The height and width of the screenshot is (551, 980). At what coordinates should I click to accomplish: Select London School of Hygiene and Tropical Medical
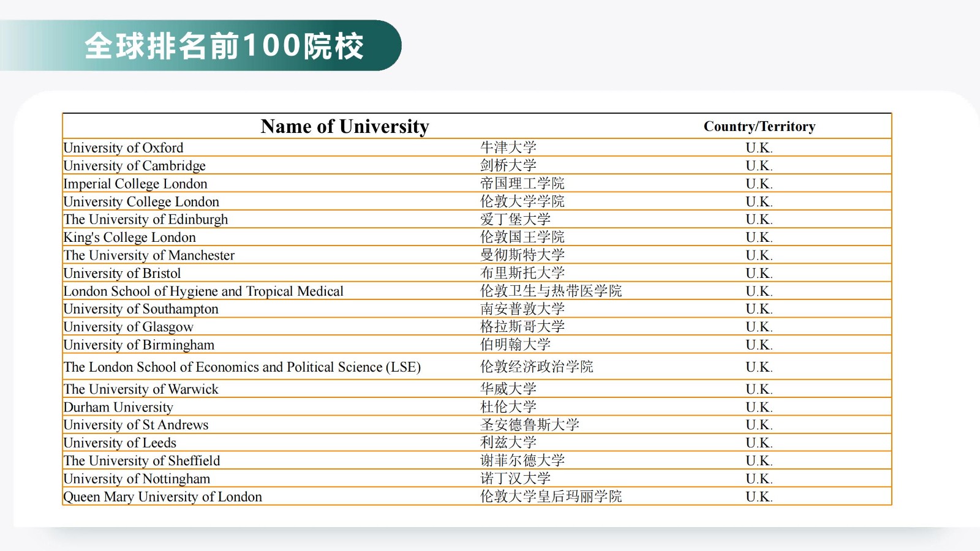pos(203,291)
